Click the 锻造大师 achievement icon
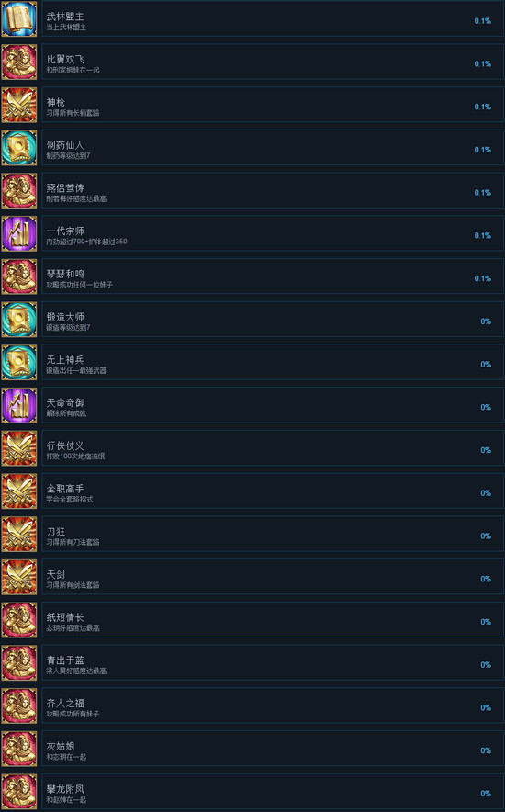 click(x=19, y=320)
